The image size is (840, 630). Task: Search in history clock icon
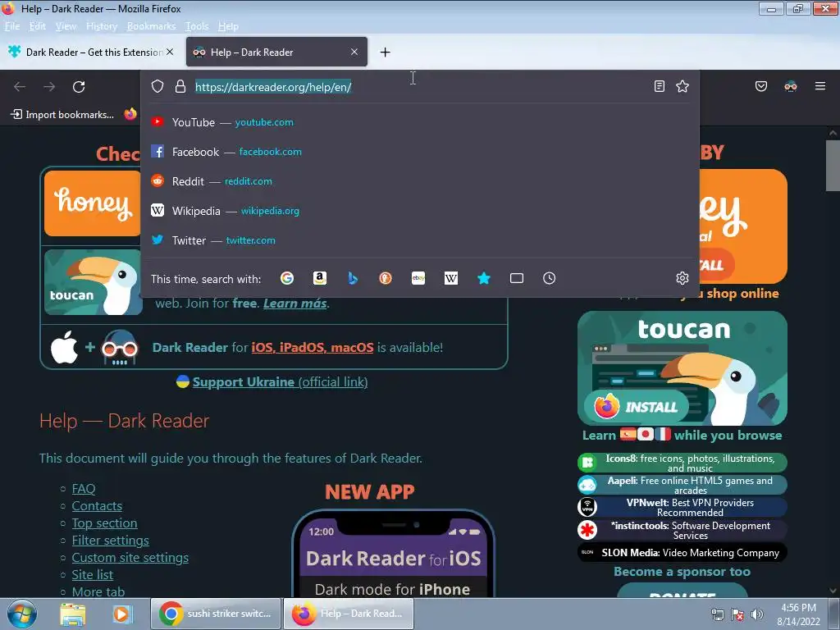point(549,278)
